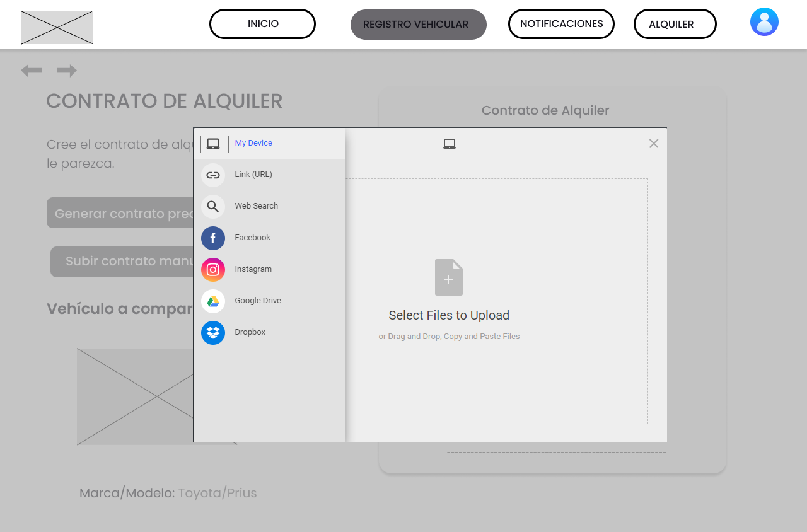Click the Vehículo a compartir heading
The width and height of the screenshot is (807, 532).
120,309
